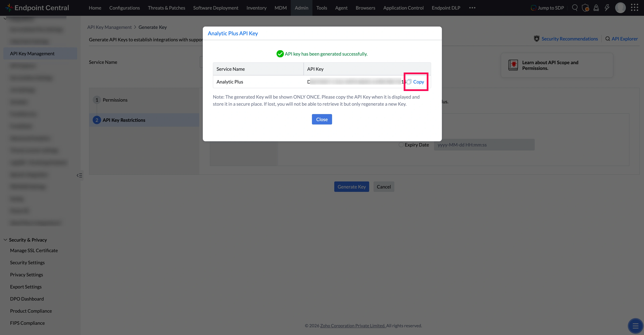Click the rocket icon in header
This screenshot has width=644, height=335.
coord(596,8)
